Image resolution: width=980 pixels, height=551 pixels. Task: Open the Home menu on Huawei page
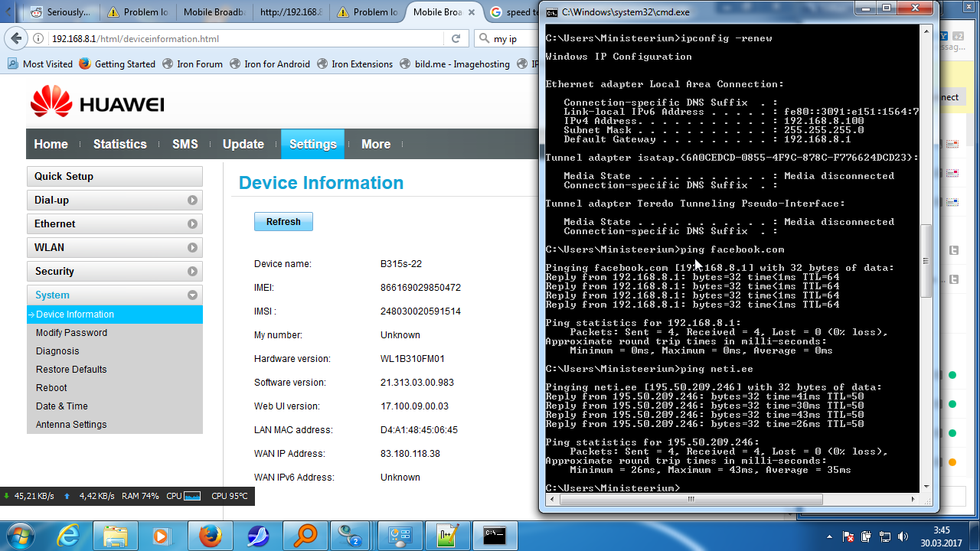pyautogui.click(x=51, y=144)
